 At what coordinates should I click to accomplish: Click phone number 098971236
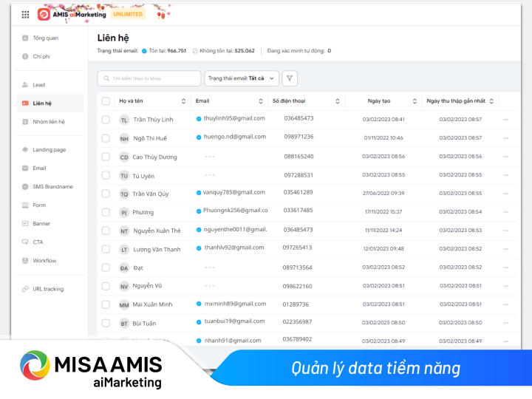pos(299,137)
